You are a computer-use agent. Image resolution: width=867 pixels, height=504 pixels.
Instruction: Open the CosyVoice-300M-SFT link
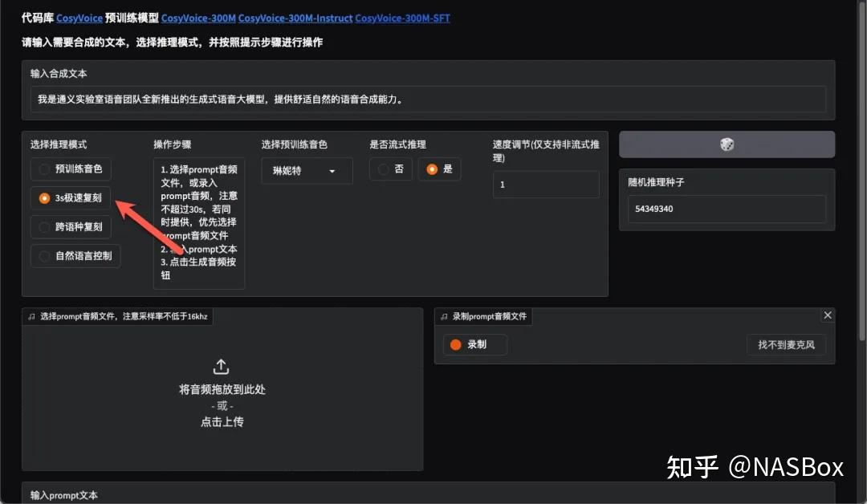click(402, 18)
